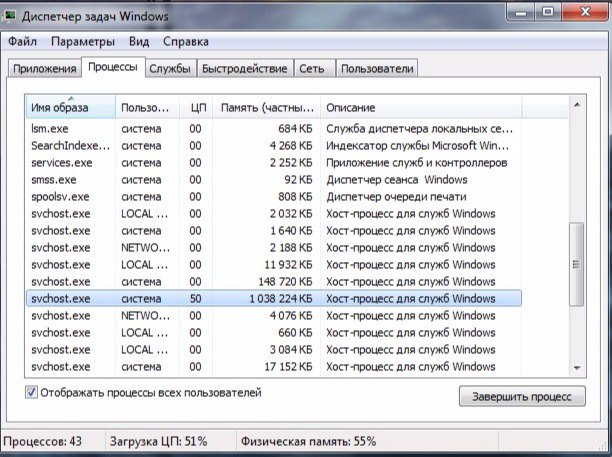Screen dimensions: 612x457
Task: Open the Параметры menu
Action: (83, 41)
